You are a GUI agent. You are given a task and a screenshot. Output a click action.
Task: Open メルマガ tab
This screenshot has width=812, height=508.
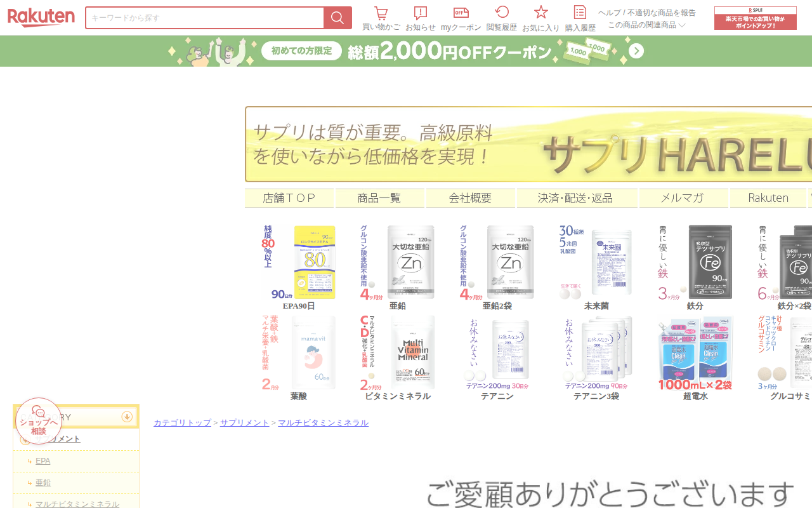click(683, 198)
